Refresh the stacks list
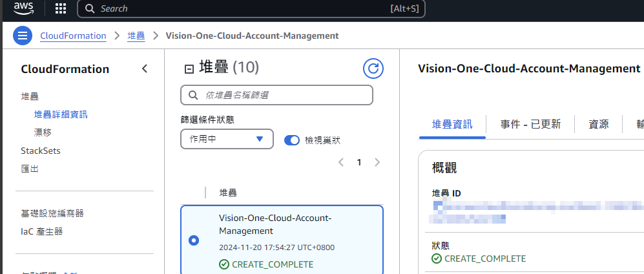Viewport: 644px width, 274px height. 373,68
